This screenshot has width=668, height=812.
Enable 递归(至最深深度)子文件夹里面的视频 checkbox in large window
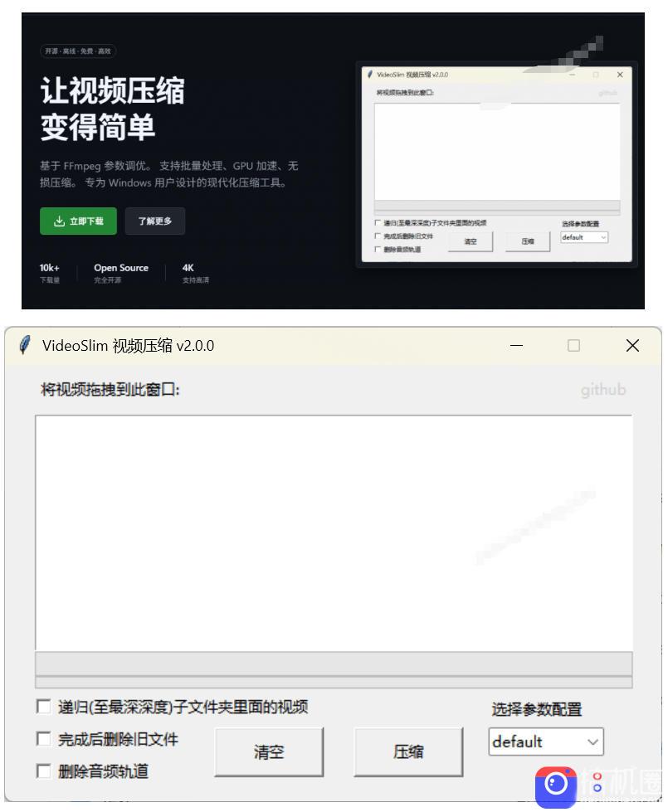point(43,707)
